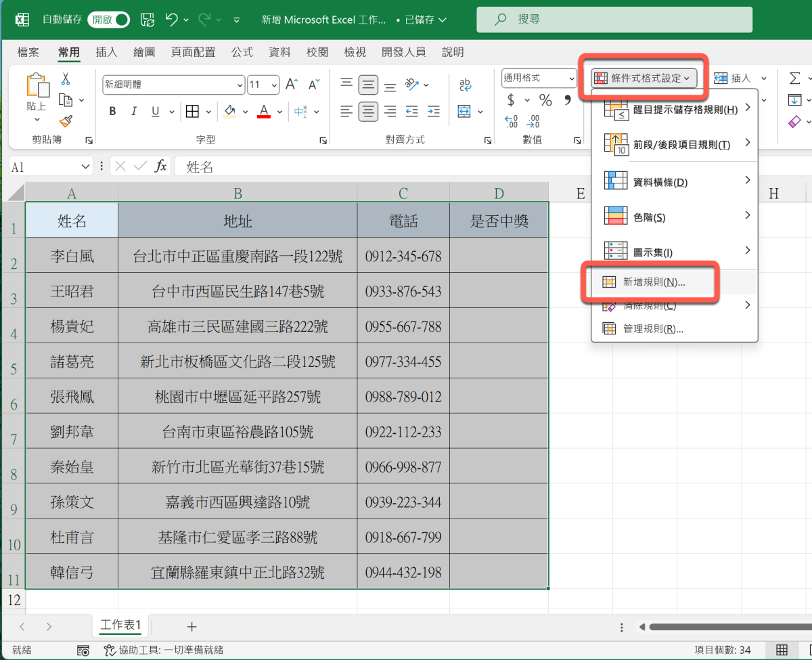Image resolution: width=812 pixels, height=660 pixels.
Task: Add a new sheet with plus button
Action: coord(191,626)
